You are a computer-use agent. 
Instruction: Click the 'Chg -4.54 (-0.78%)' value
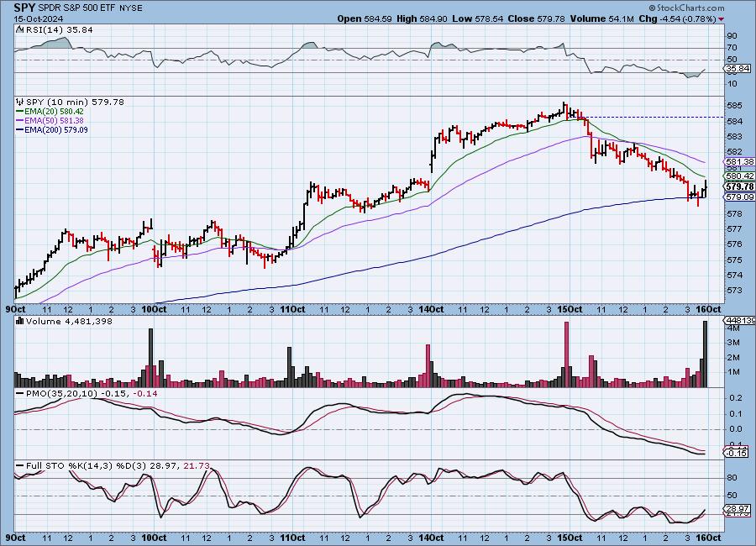[x=677, y=18]
